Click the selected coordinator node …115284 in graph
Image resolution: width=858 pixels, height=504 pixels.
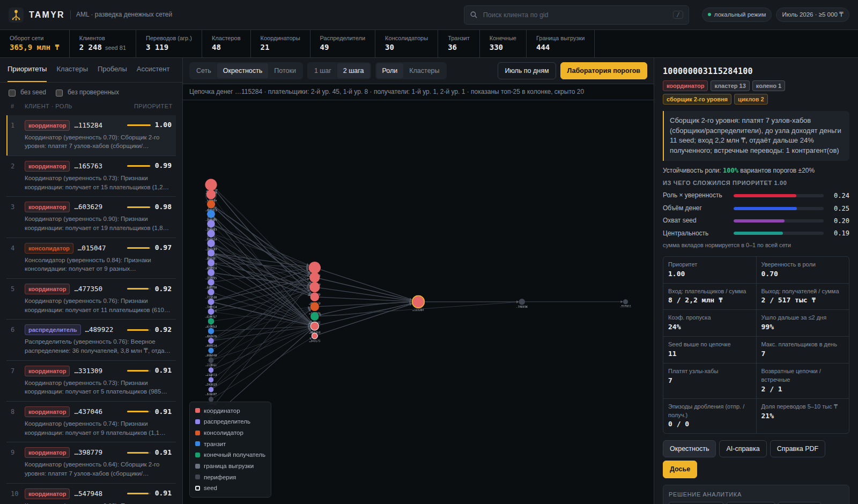(x=418, y=302)
